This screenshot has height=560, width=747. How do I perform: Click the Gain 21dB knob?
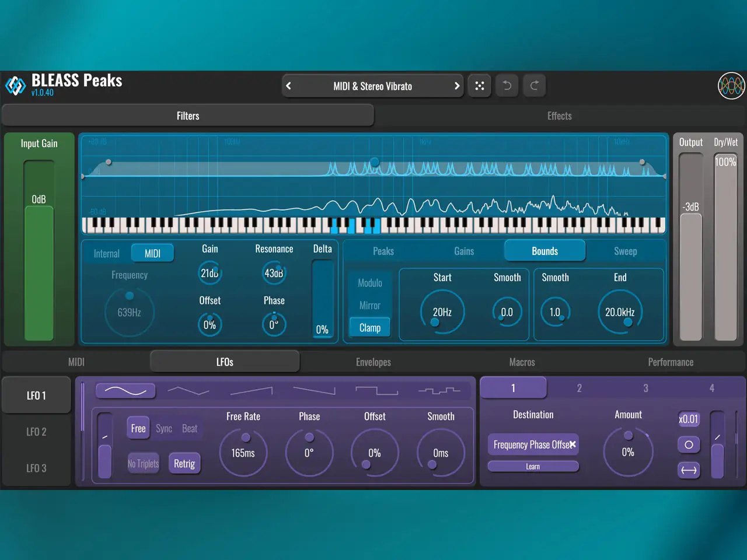click(210, 273)
